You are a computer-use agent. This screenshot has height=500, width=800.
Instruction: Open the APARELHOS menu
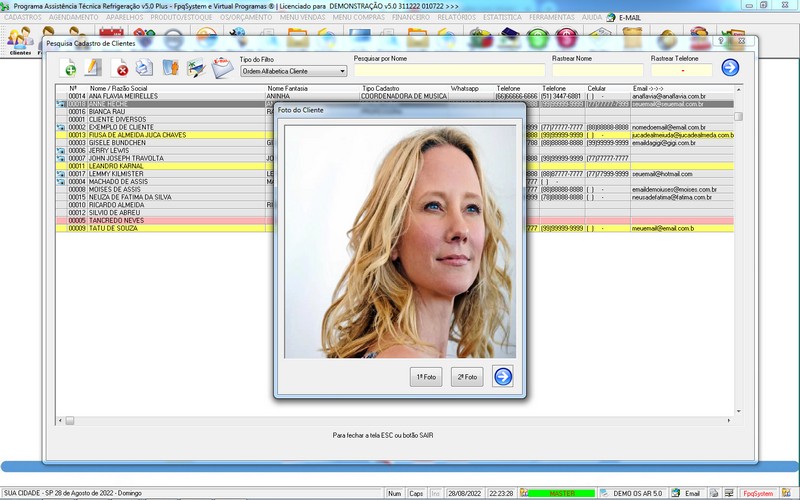tap(124, 17)
